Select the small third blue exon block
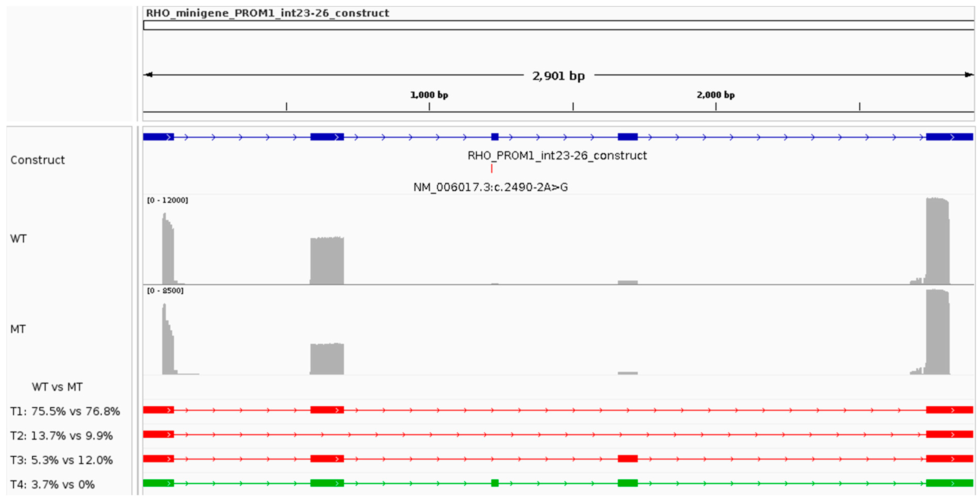The width and height of the screenshot is (980, 504). click(495, 137)
